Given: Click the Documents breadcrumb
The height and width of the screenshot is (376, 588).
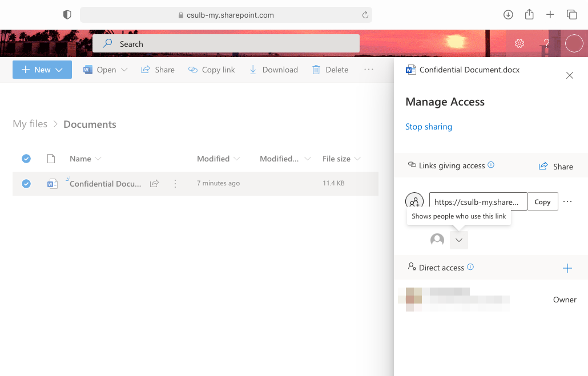Looking at the screenshot, I should pyautogui.click(x=90, y=124).
